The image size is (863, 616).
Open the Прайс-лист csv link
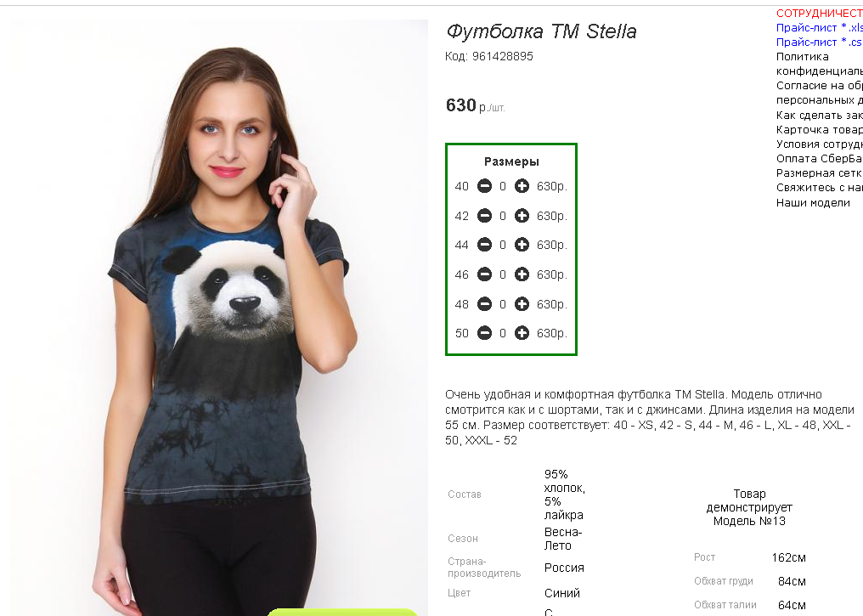[819, 42]
